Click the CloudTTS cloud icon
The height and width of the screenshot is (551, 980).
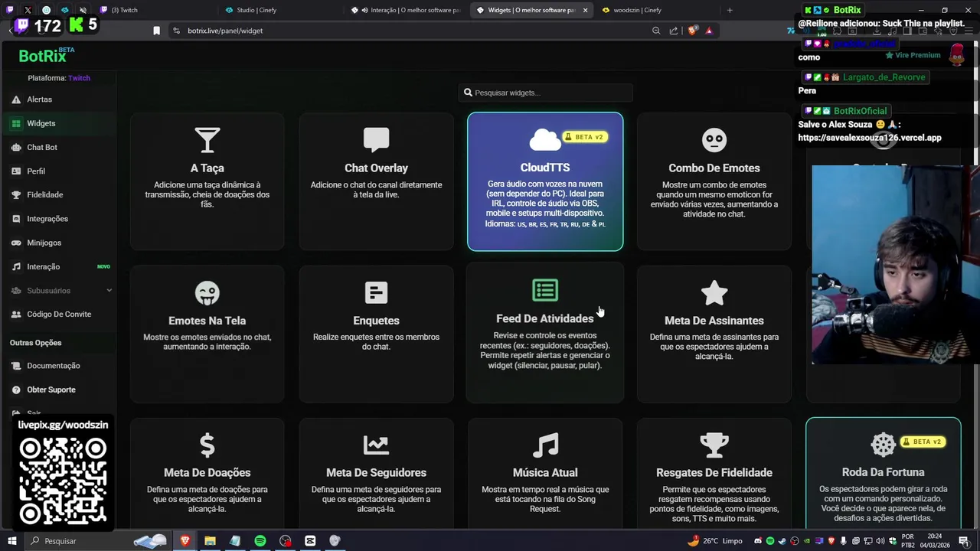point(545,140)
